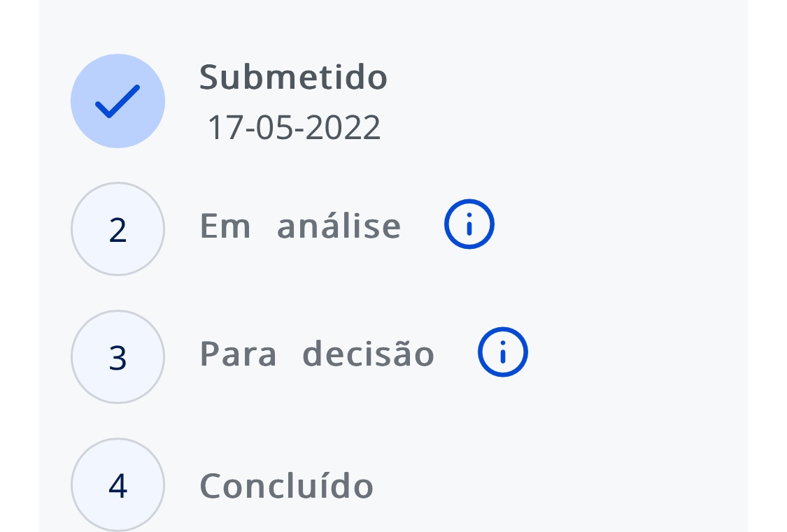This screenshot has width=787, height=532.
Task: Go to the Concluído stage
Action: click(x=286, y=485)
